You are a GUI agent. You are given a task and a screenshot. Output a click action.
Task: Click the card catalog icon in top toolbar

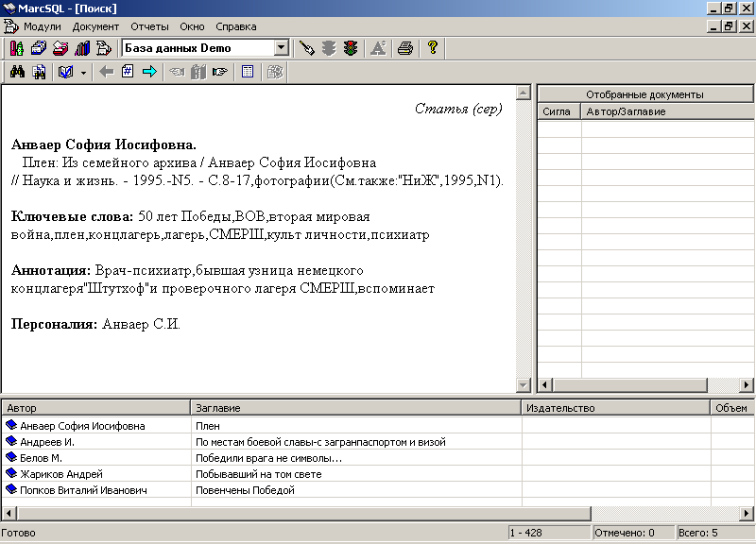click(38, 48)
